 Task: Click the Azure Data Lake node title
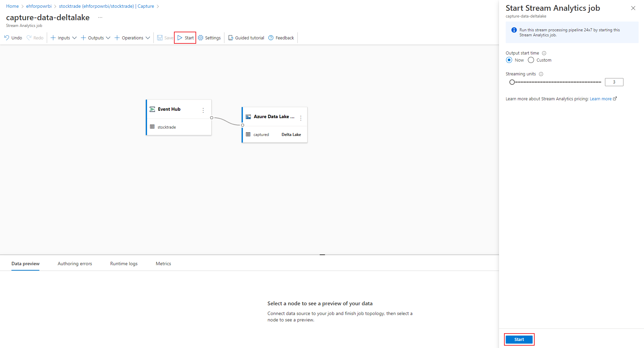coord(274,116)
